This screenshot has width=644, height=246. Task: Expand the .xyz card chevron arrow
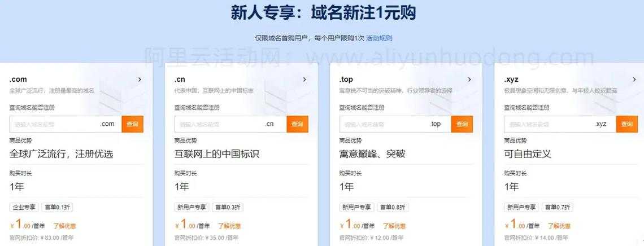[634, 80]
